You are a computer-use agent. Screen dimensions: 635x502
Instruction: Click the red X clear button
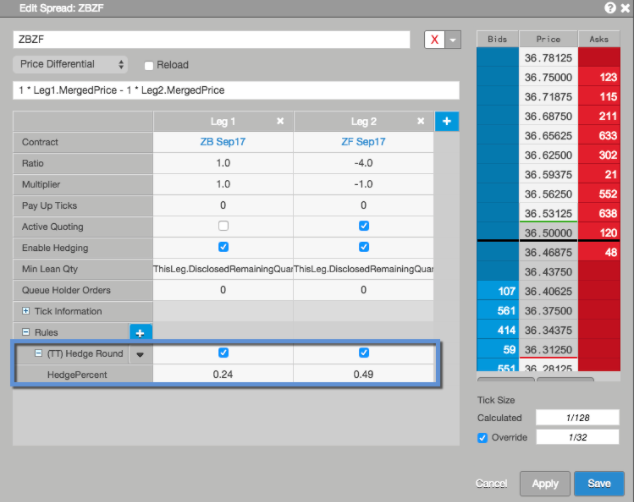(435, 40)
